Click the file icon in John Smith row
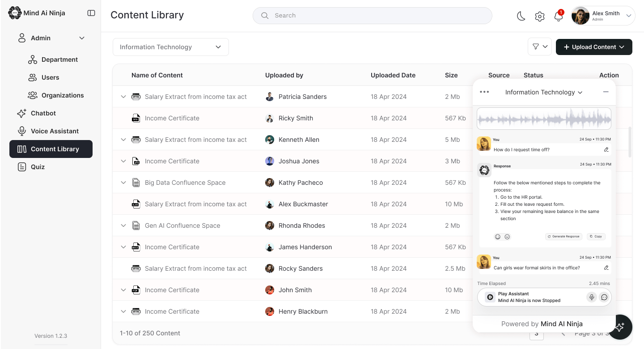 tap(136, 290)
